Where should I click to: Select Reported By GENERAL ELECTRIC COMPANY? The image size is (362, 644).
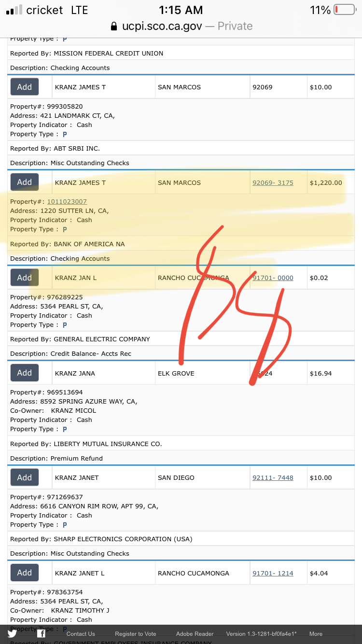click(x=80, y=339)
